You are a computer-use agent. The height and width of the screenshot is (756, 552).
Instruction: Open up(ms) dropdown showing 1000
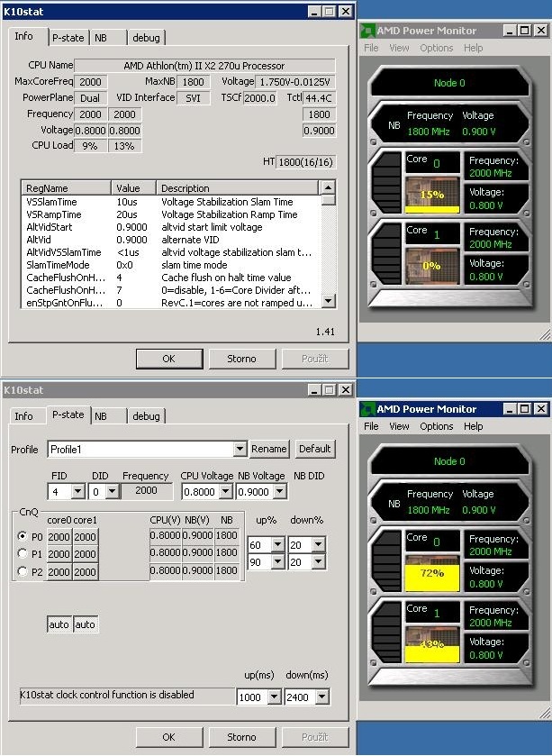tap(274, 697)
